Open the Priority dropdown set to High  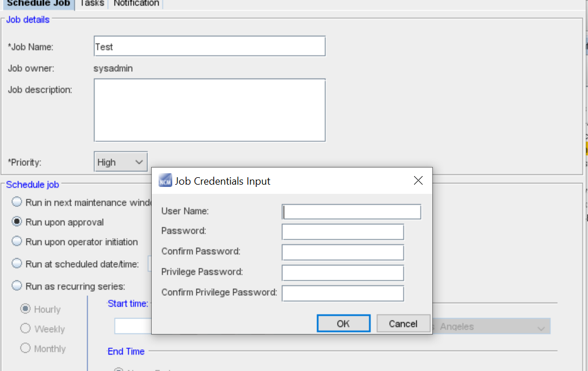(x=121, y=162)
